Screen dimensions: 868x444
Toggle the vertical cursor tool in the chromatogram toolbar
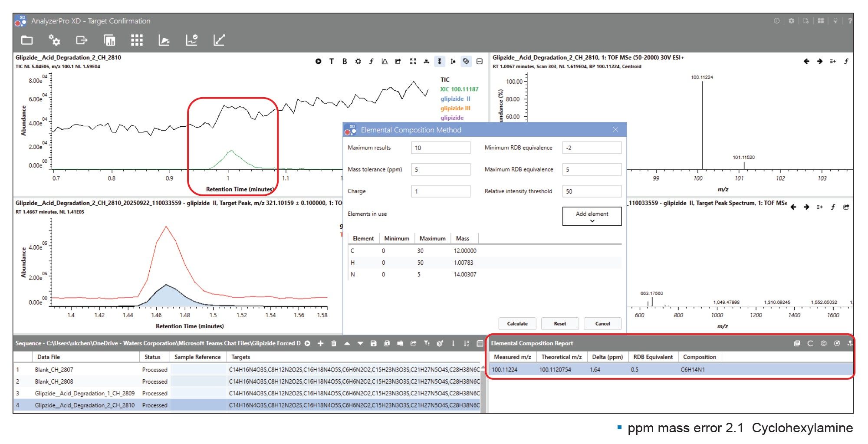(x=440, y=61)
